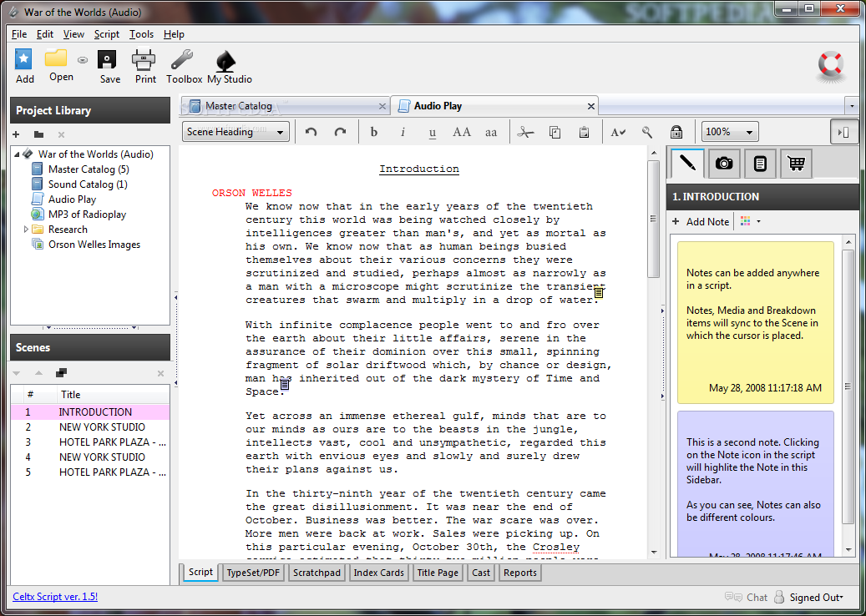Open MP3 of Radioplay item

click(79, 215)
